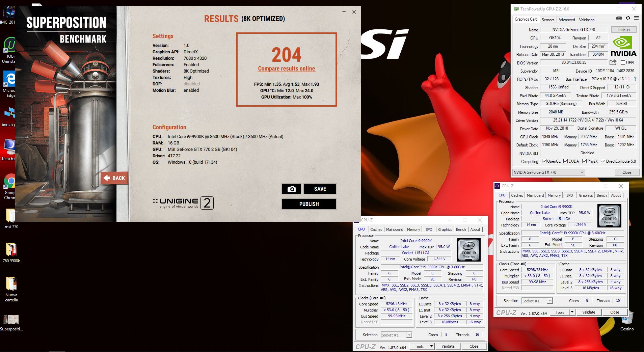Screen dimensions: 644x352
Task: Open Socket #1 dropdown in left CPU-Z
Action: 396,335
